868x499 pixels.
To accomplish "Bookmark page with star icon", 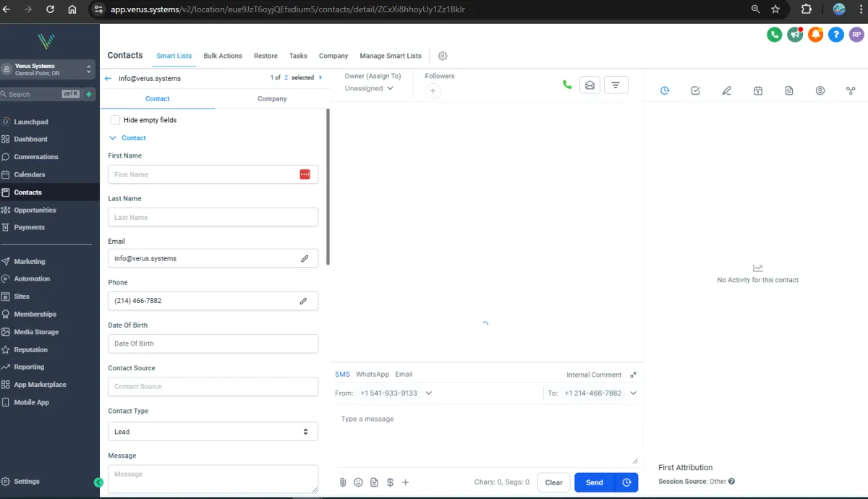I will point(775,9).
